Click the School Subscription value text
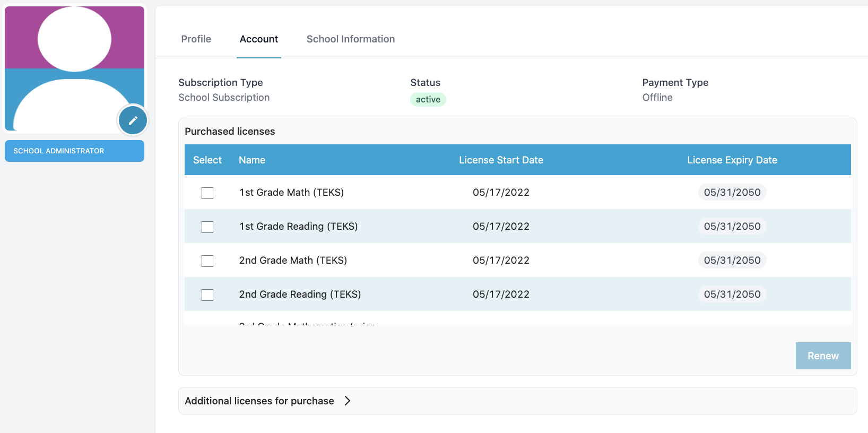This screenshot has height=433, width=868. coord(224,98)
